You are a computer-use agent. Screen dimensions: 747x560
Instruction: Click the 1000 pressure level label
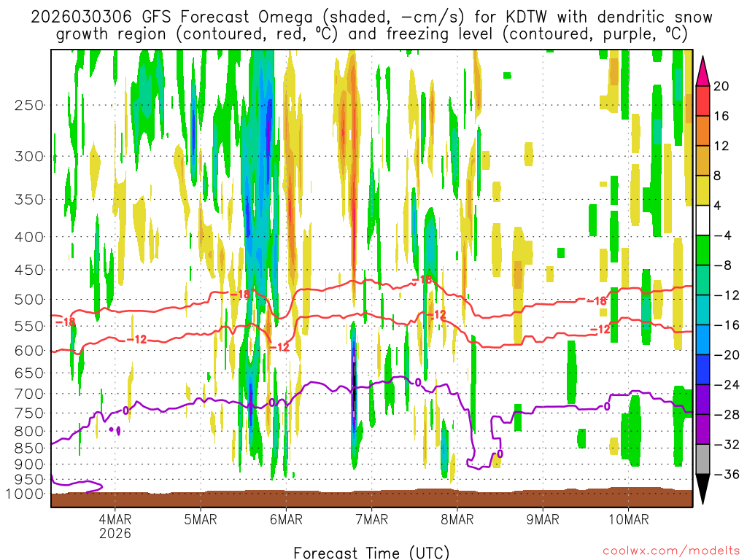(x=26, y=494)
